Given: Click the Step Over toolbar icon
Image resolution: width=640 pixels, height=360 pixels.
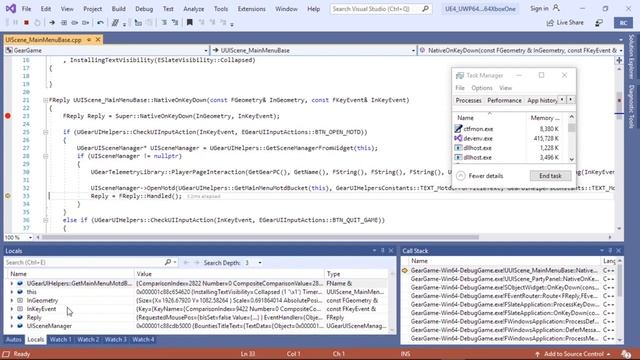Looking at the screenshot, I should point(75,23).
